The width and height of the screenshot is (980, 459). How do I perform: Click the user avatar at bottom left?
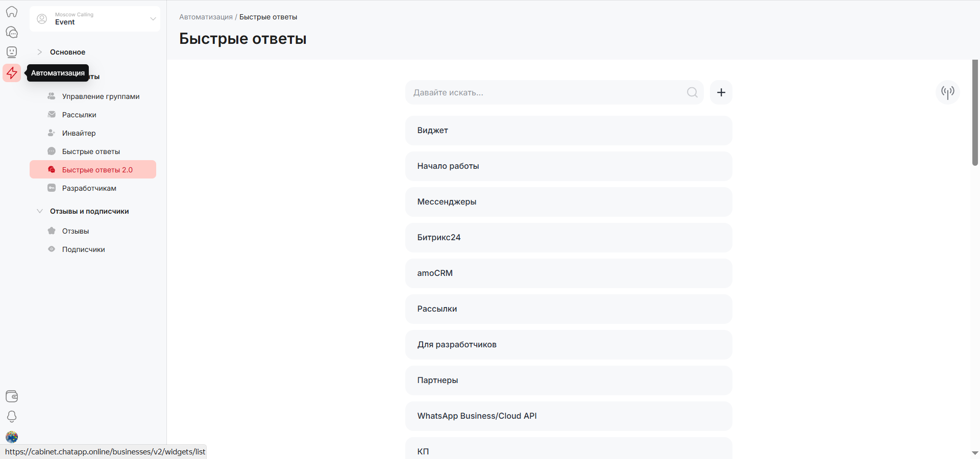coord(12,437)
